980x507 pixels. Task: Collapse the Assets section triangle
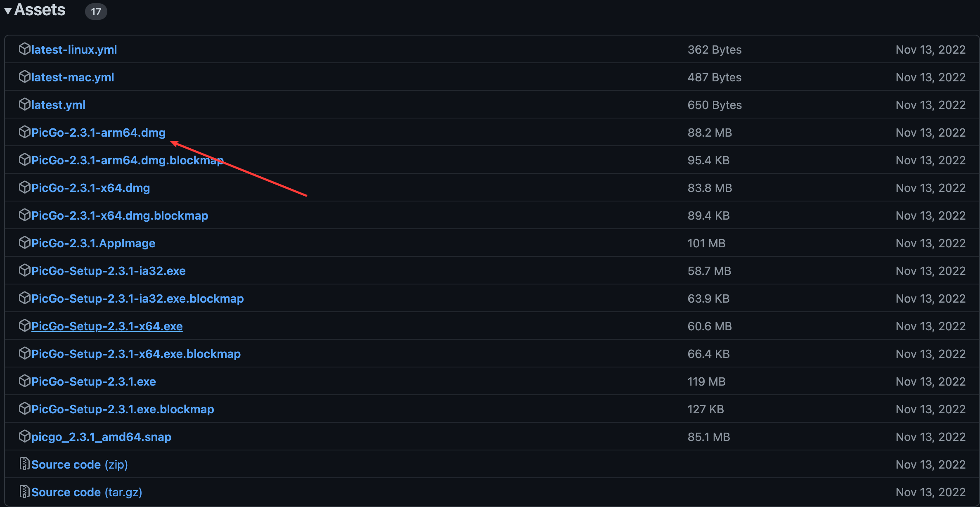8,11
